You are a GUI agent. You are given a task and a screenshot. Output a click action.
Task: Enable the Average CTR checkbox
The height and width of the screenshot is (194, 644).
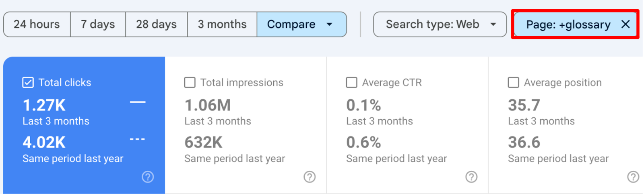click(x=351, y=82)
